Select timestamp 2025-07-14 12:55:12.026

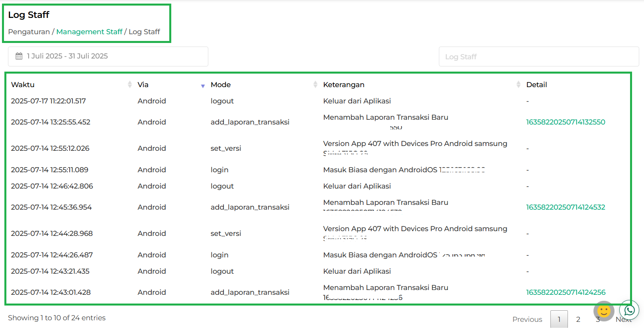pyautogui.click(x=50, y=148)
